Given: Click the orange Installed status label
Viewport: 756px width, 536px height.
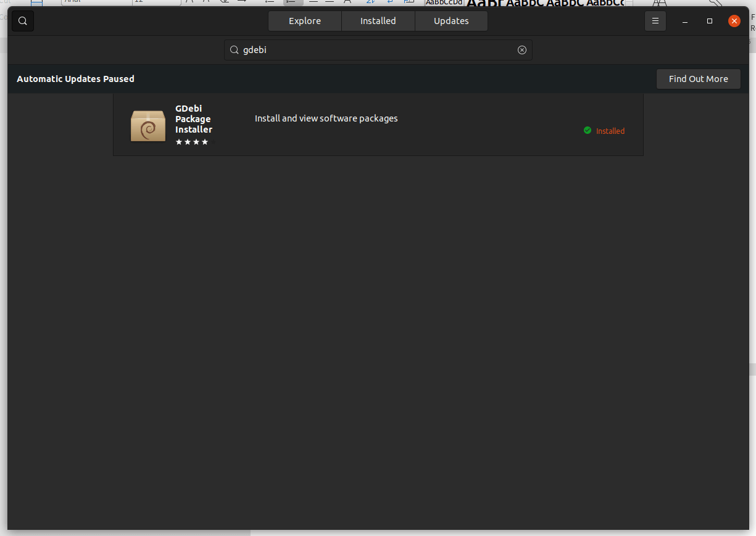Looking at the screenshot, I should 610,131.
